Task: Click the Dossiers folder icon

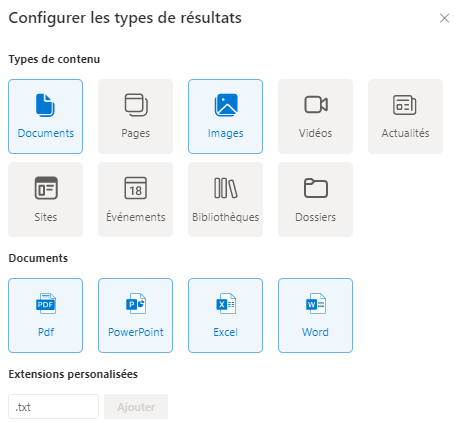Action: [316, 188]
